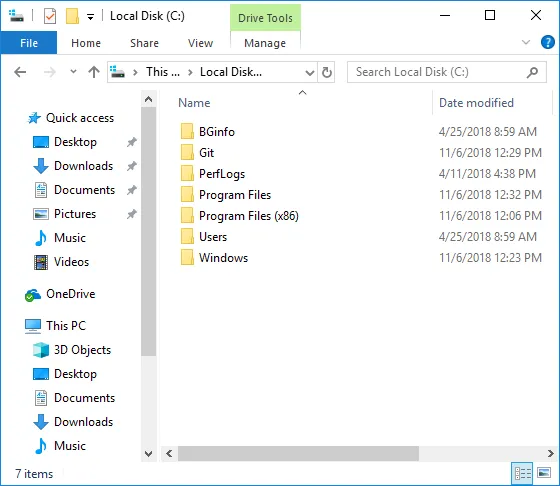Viewport: 560px width, 486px height.
Task: Switch to the Home ribbon tab
Action: point(86,43)
